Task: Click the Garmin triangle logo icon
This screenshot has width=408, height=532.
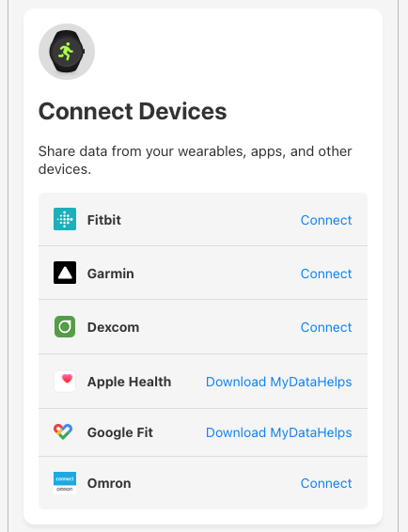Action: point(65,273)
